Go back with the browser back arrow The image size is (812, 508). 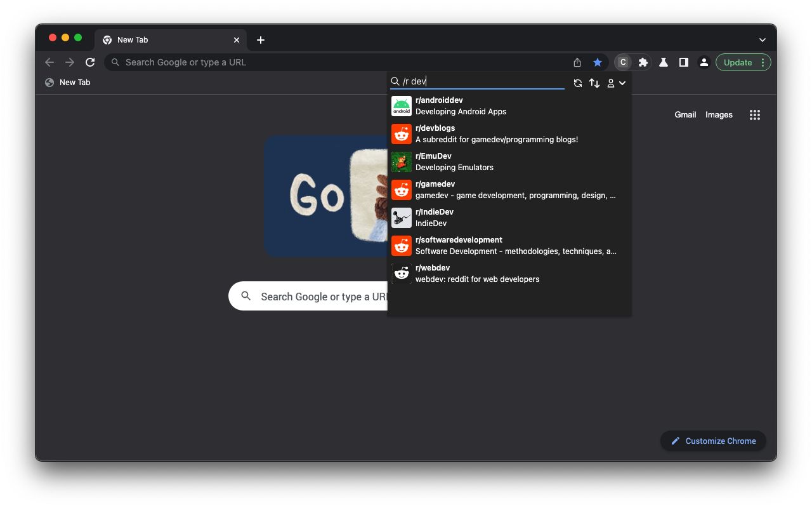tap(49, 62)
